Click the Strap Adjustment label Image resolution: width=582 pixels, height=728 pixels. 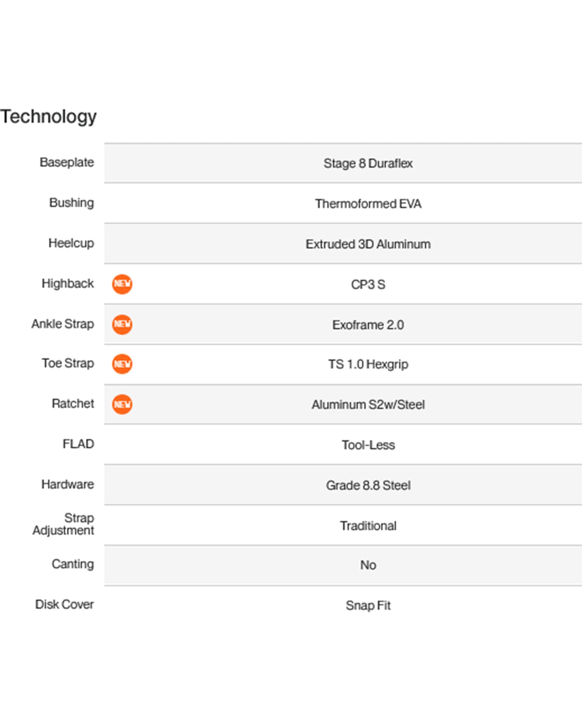64,524
